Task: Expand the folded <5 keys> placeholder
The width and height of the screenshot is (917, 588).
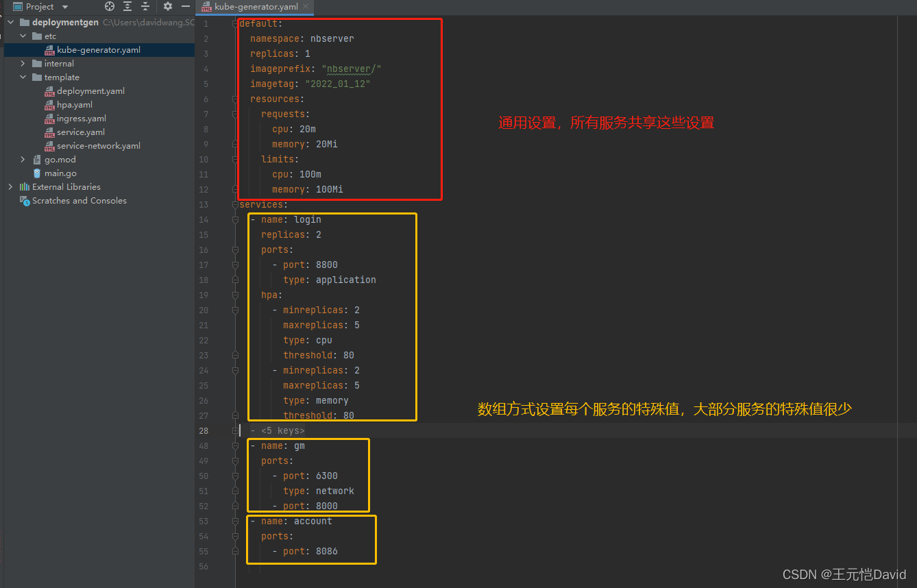Action: tap(282, 431)
